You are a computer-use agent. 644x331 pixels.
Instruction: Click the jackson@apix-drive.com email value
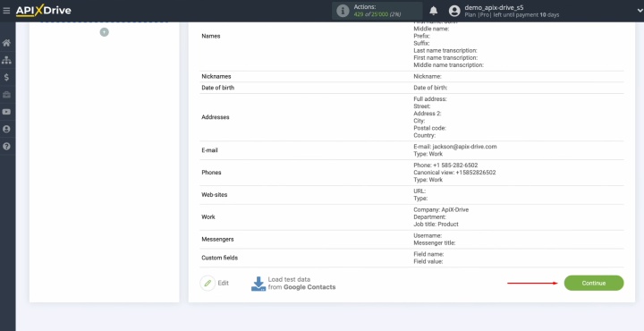[464, 147]
